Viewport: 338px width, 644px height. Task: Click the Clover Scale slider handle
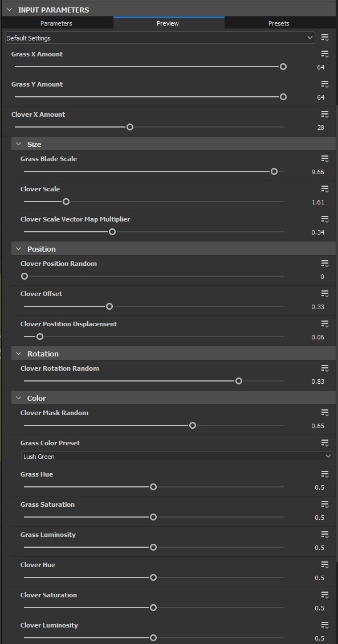tap(66, 202)
